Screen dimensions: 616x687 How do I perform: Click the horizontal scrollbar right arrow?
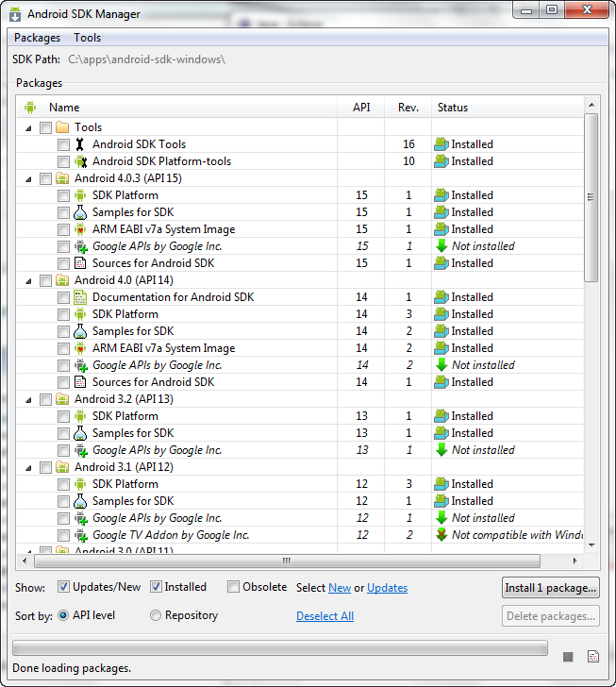pos(574,561)
